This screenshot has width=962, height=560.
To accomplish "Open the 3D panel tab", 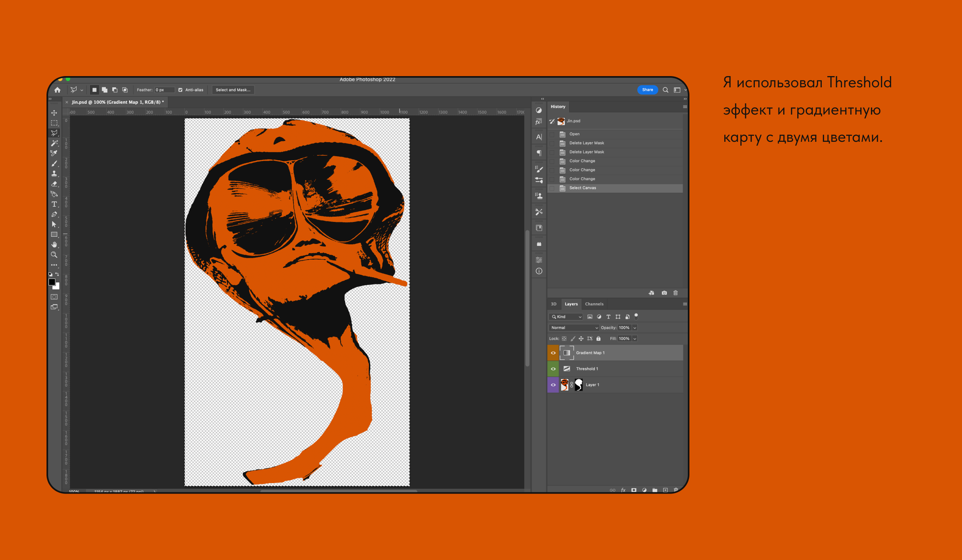I will tap(554, 304).
